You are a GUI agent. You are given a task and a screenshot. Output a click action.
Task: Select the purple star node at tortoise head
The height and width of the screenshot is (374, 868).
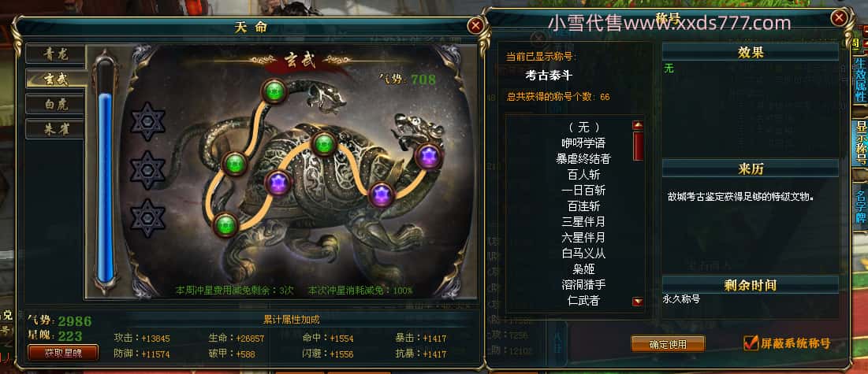click(x=428, y=156)
